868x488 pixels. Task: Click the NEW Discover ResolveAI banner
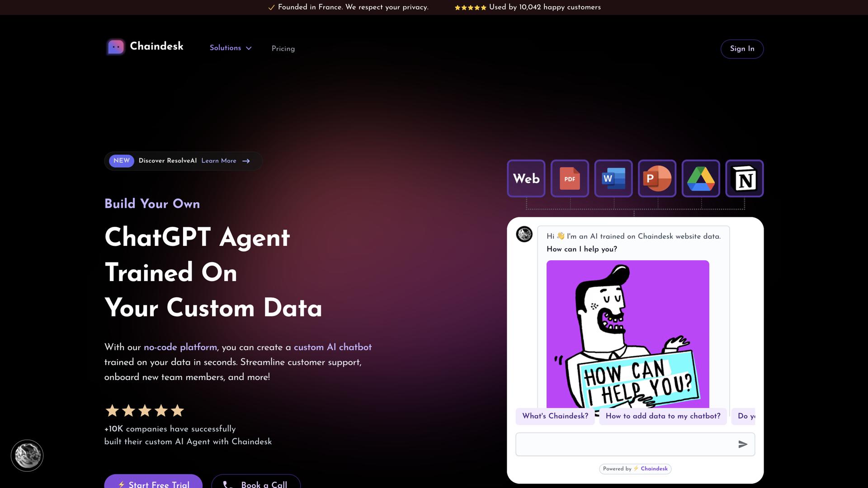tap(183, 161)
